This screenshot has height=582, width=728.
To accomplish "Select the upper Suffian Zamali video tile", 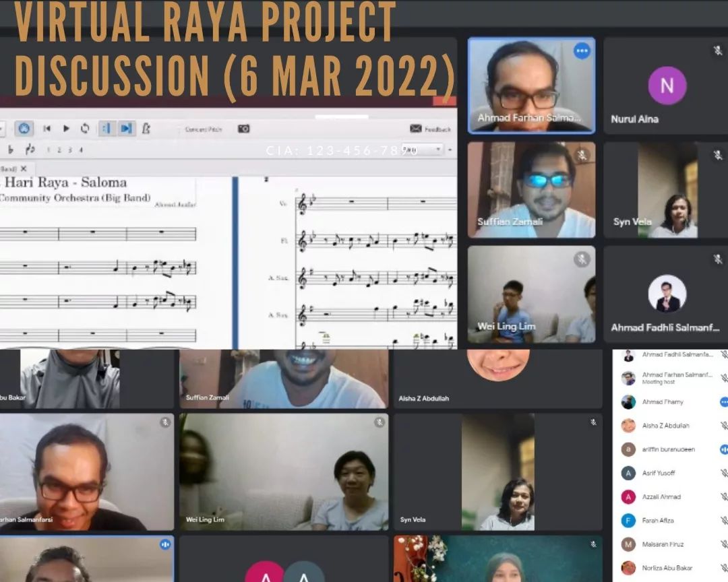I will click(x=531, y=190).
